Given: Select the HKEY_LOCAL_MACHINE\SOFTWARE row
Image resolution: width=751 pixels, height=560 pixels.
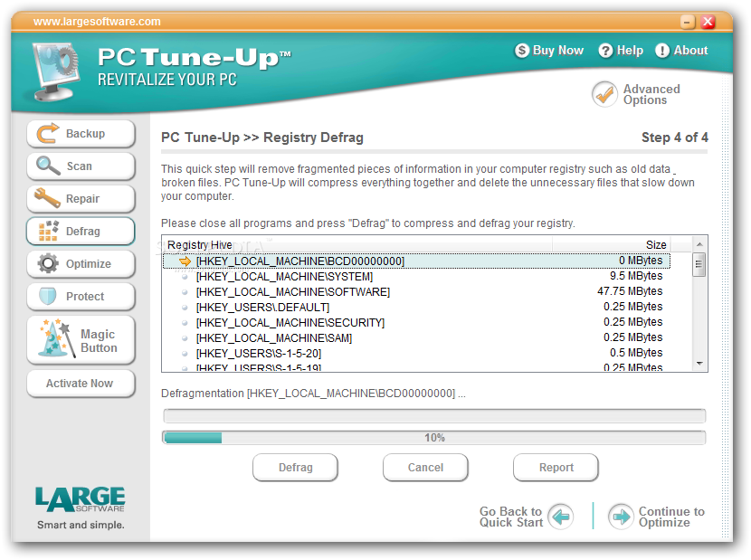Looking at the screenshot, I should (416, 291).
